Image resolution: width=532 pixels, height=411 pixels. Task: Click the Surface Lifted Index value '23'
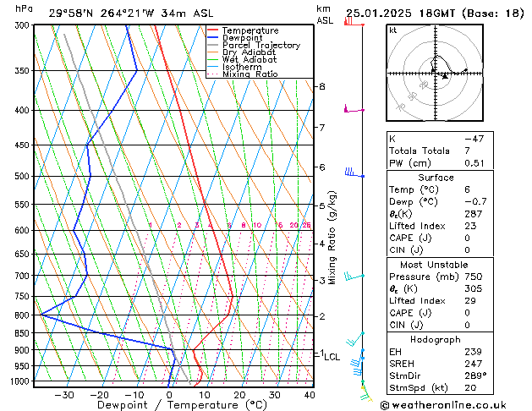[470, 226]
